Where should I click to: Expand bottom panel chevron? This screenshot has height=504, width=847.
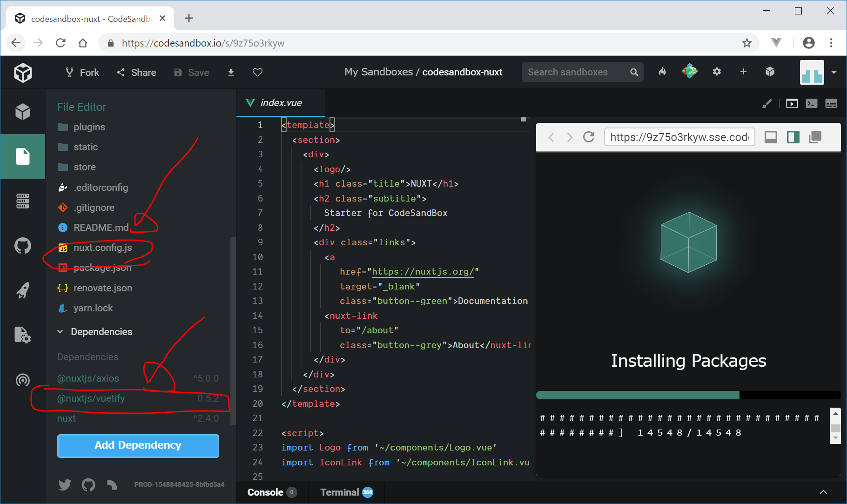[823, 492]
